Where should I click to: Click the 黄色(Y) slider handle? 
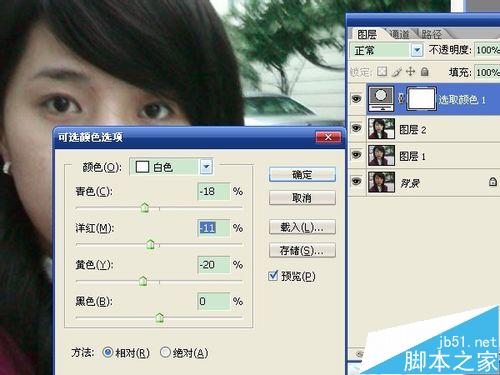point(143,281)
